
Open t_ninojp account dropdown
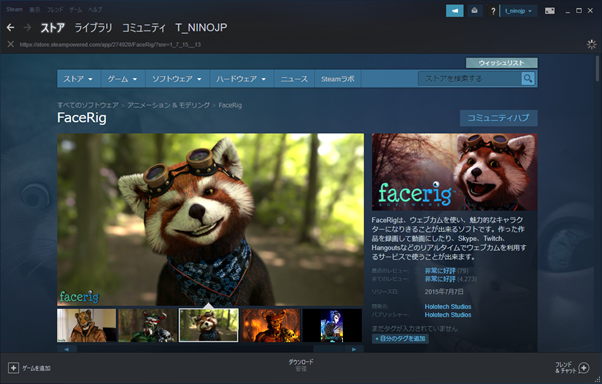coord(518,11)
